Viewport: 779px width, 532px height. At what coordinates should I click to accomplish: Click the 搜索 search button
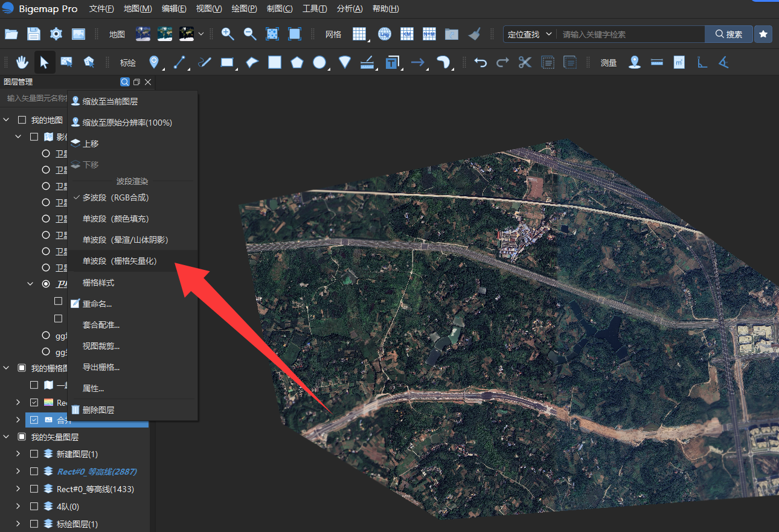point(729,34)
